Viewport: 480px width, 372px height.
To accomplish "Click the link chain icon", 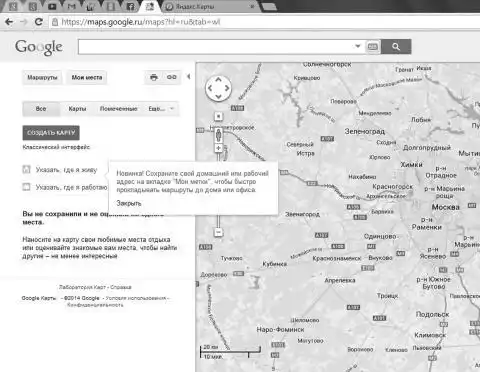I will point(172,77).
